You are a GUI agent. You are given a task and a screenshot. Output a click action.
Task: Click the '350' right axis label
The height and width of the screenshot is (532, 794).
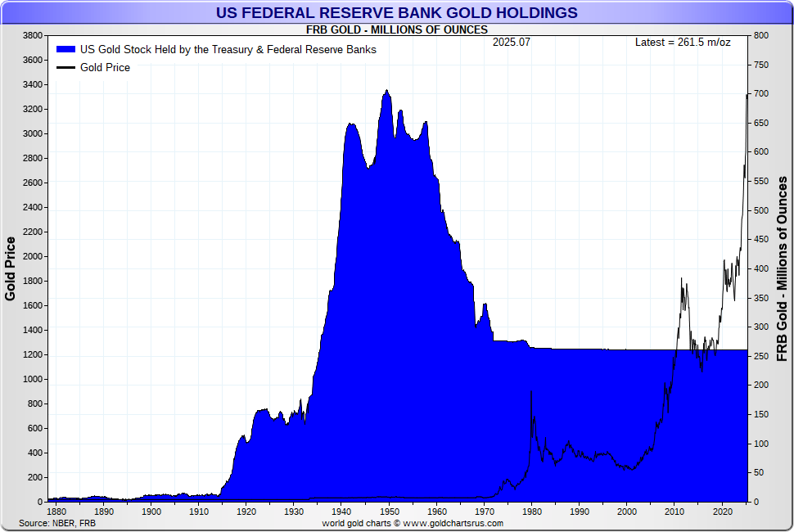(761, 298)
